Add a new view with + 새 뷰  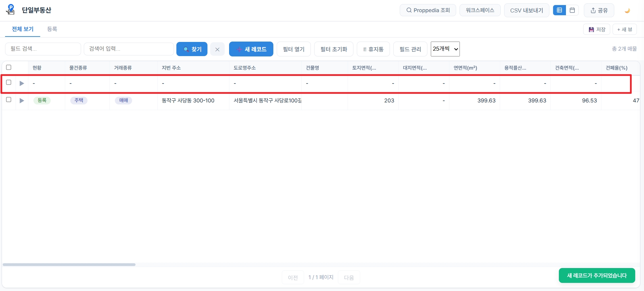[624, 29]
